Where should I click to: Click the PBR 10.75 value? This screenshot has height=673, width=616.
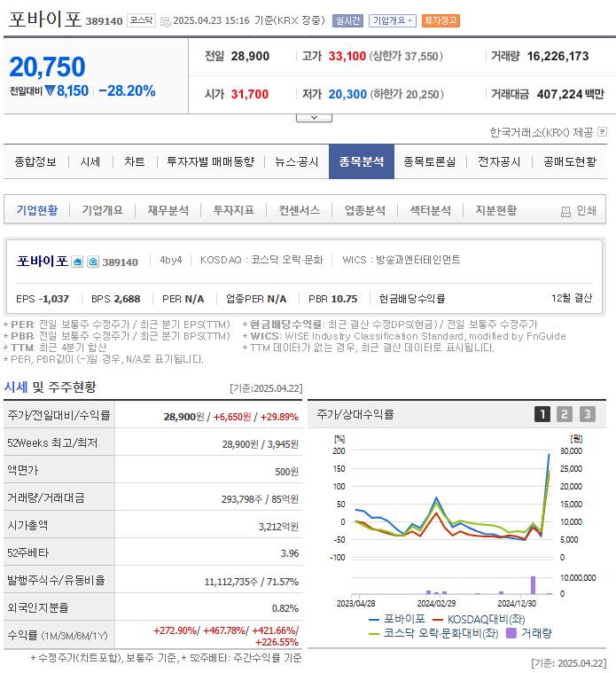tap(345, 299)
